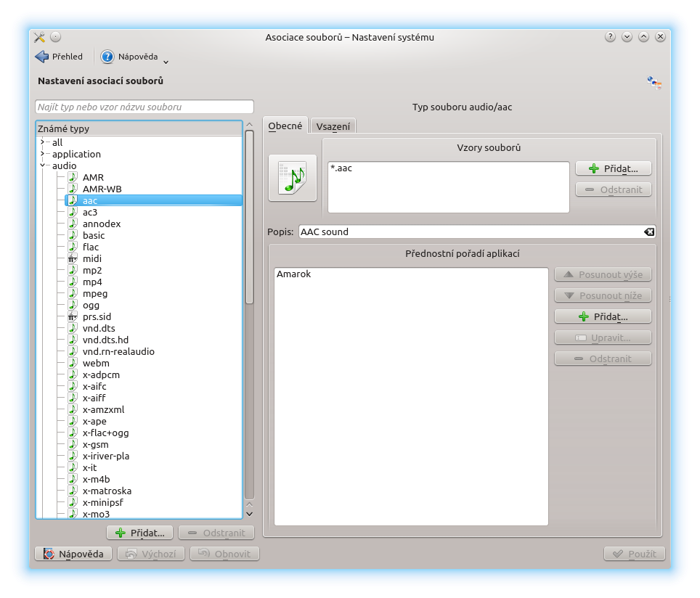This screenshot has height=598, width=700.
Task: Open the Nápověda toolbar menu
Action: click(x=129, y=57)
